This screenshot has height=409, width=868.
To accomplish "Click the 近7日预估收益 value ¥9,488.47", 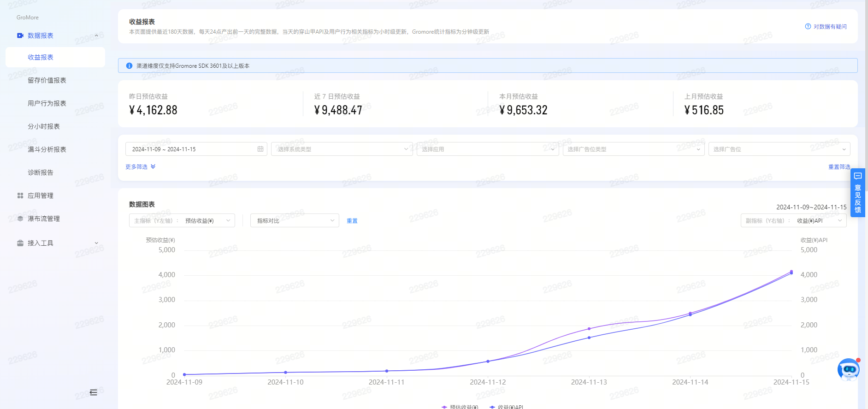I will [338, 110].
